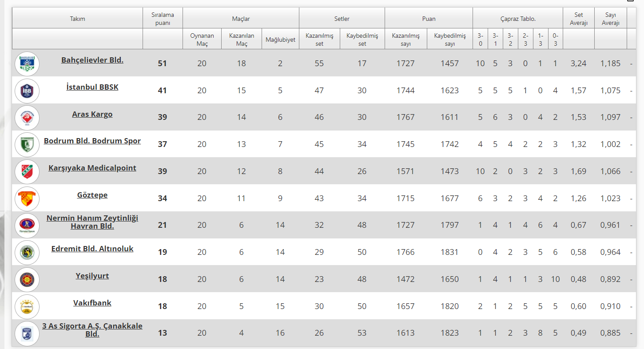Click the Takım column header

pyautogui.click(x=77, y=19)
